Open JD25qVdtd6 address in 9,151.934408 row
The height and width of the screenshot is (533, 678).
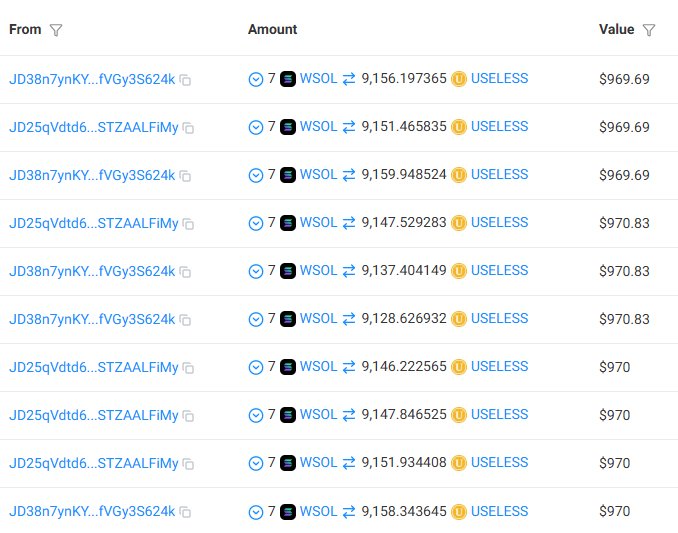coord(94,463)
